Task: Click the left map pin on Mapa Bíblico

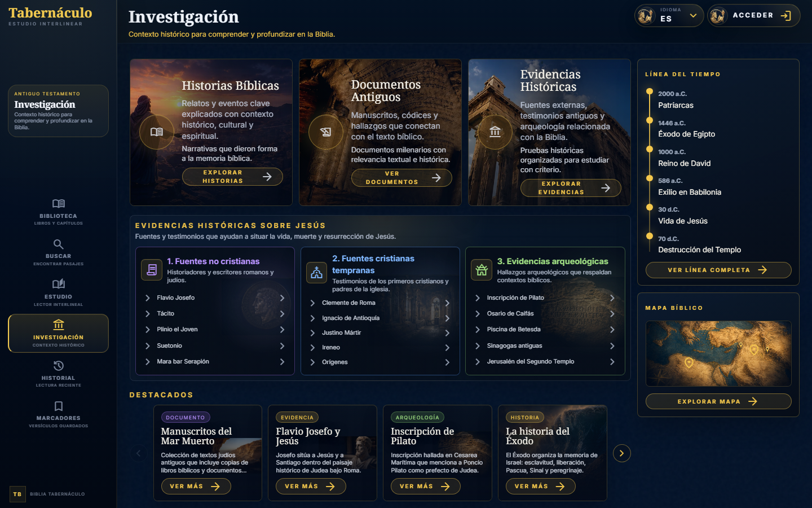Action: 689,363
